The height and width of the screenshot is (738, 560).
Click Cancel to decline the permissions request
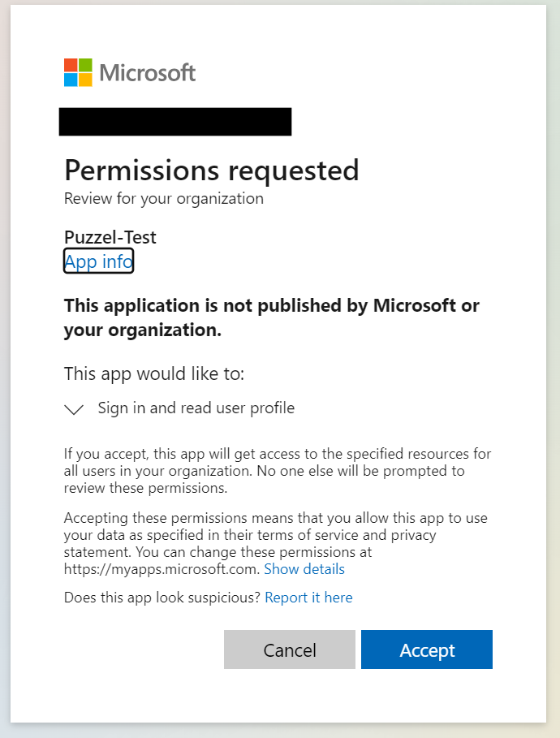tap(290, 650)
